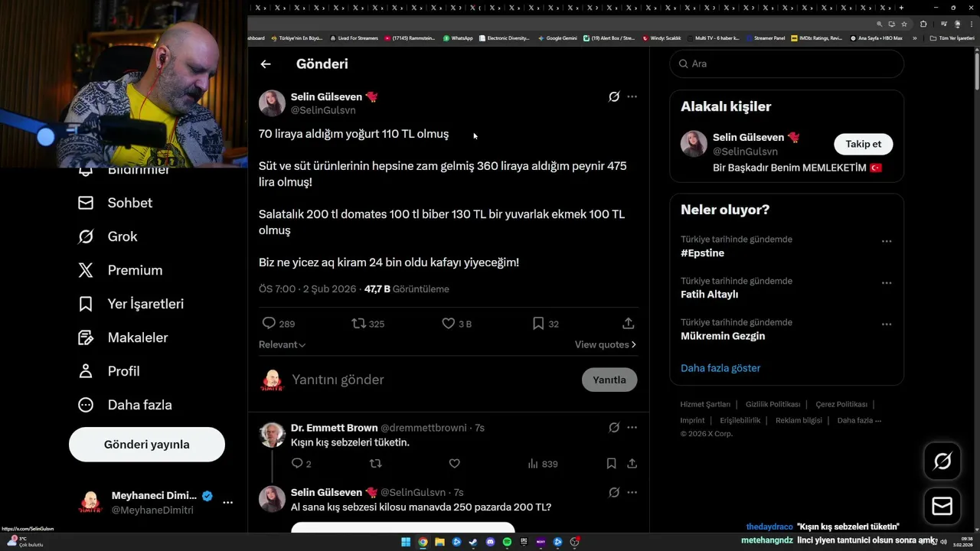Open Spotify from the taskbar
980x551 pixels.
point(507,542)
